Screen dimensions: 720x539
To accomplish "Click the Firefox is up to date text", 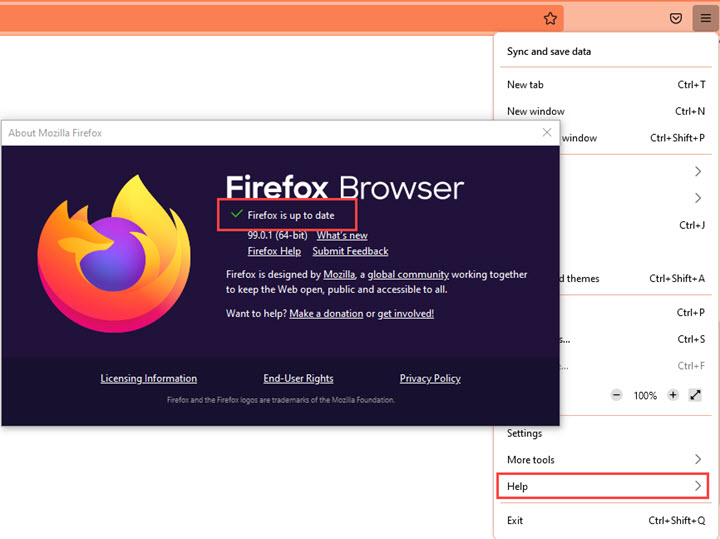I will point(291,215).
